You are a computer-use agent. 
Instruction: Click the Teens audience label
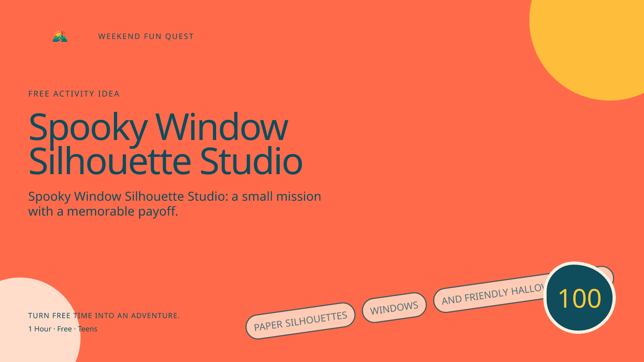pos(88,329)
